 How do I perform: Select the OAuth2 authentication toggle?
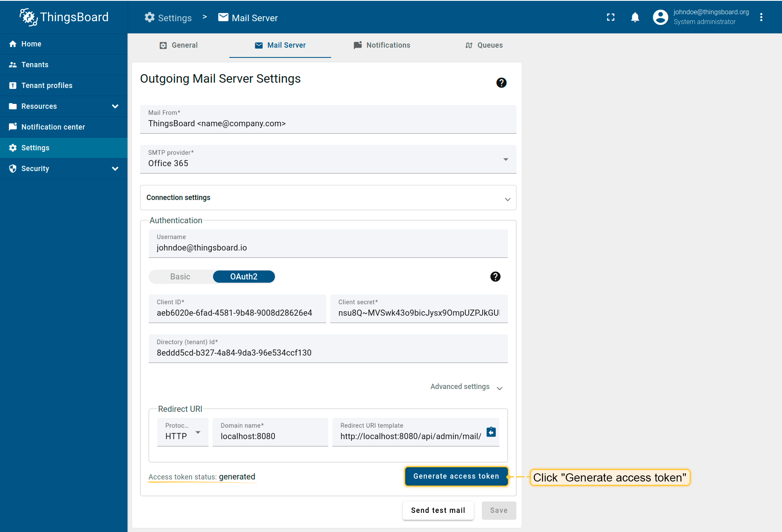pos(244,277)
